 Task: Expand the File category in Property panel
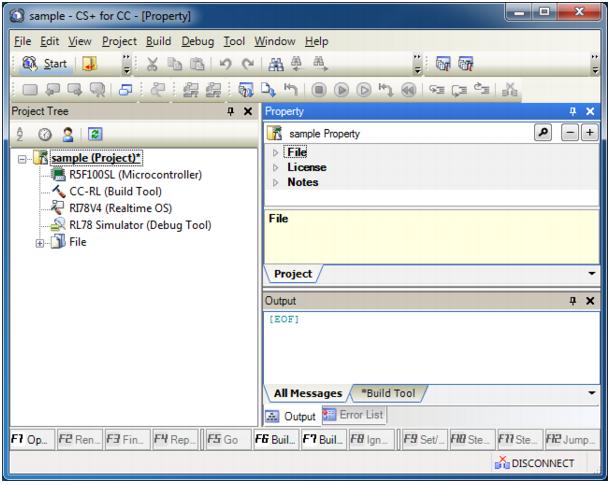pos(277,153)
